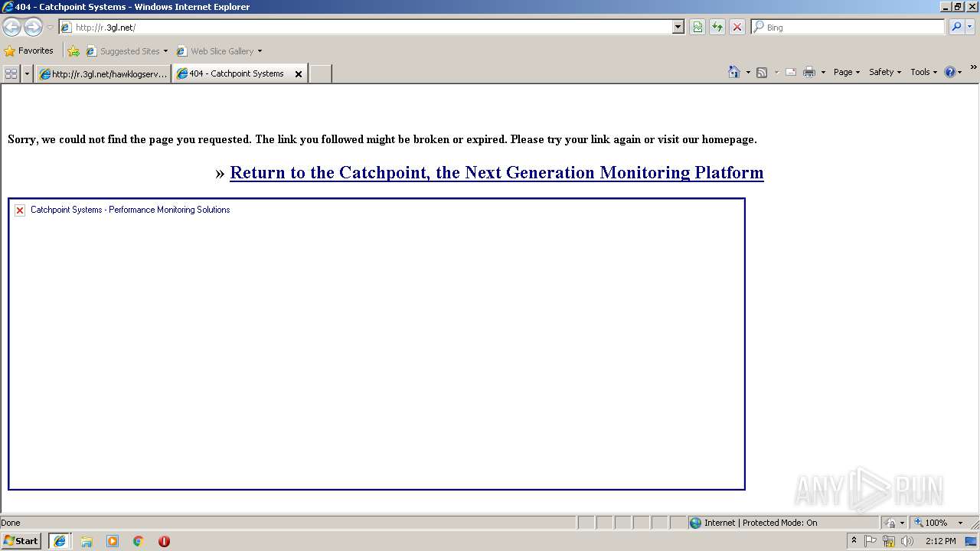Show hidden system tray icons
Screen dimensions: 980x551
pos(854,541)
